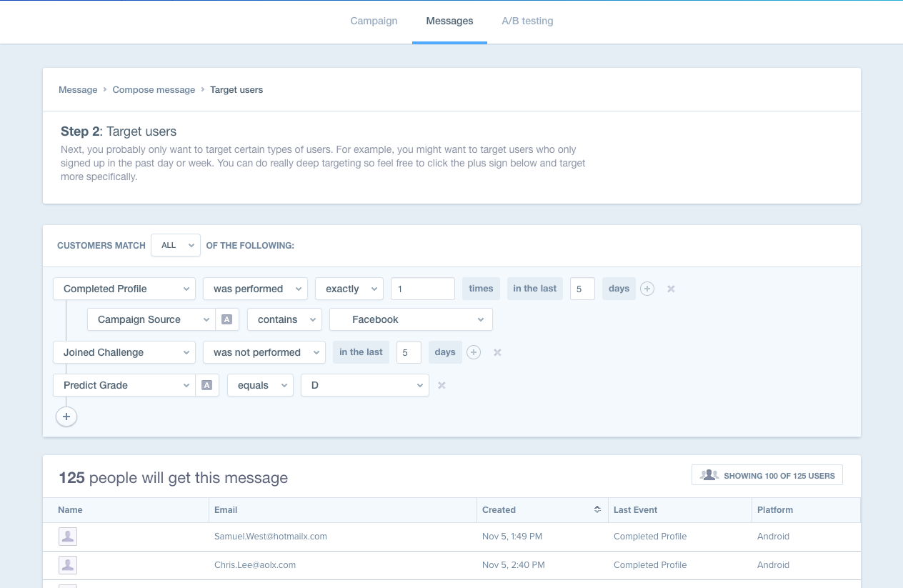The width and height of the screenshot is (903, 588).
Task: Open the ALL match dropdown
Action: pos(176,245)
